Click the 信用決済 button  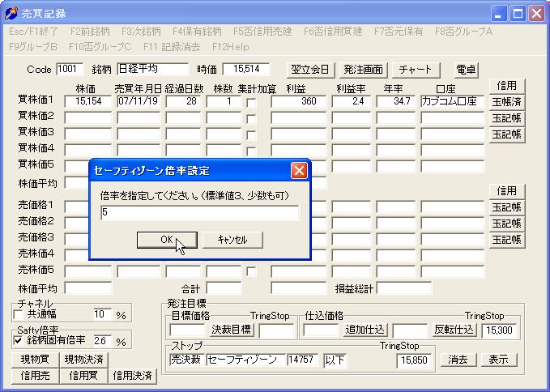pos(132,375)
